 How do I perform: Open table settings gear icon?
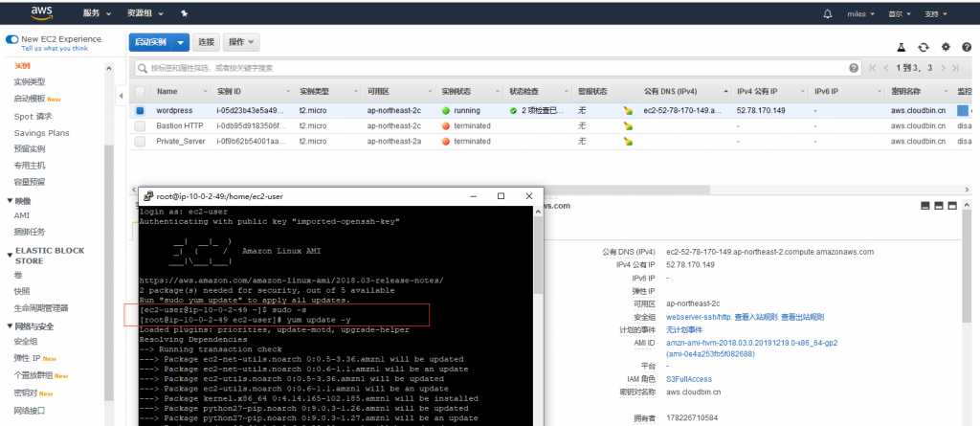(x=946, y=47)
